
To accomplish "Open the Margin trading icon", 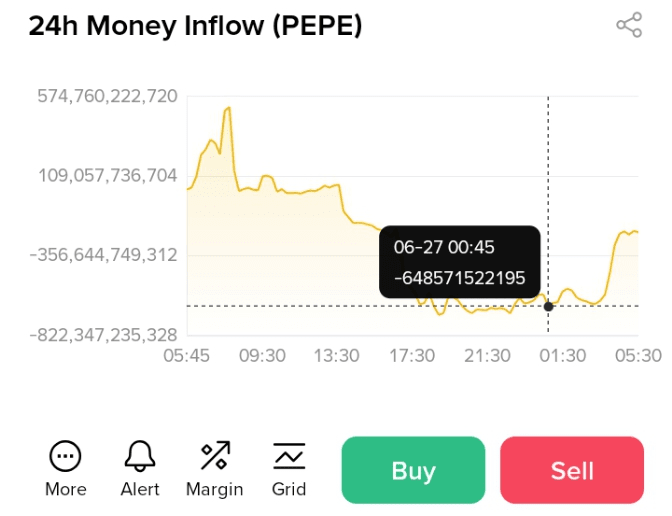I will coord(214,457).
